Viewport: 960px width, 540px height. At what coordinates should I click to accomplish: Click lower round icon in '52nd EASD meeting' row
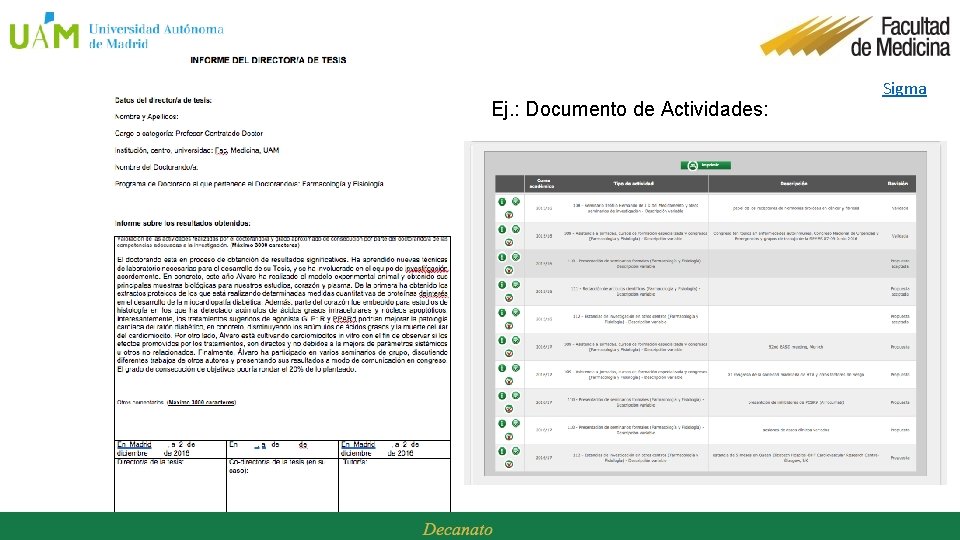(x=509, y=353)
